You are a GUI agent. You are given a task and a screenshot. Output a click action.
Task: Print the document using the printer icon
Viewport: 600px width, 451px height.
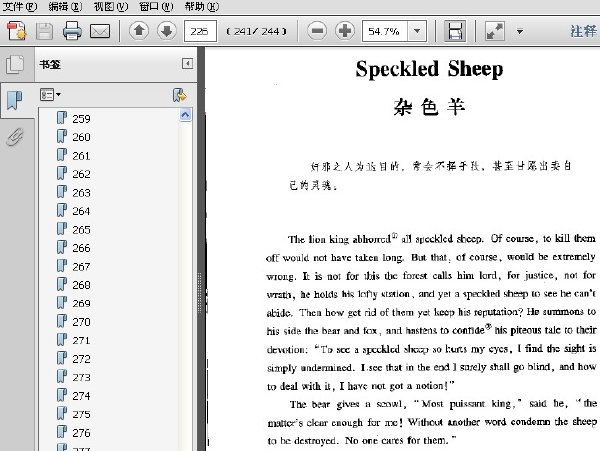pyautogui.click(x=72, y=31)
